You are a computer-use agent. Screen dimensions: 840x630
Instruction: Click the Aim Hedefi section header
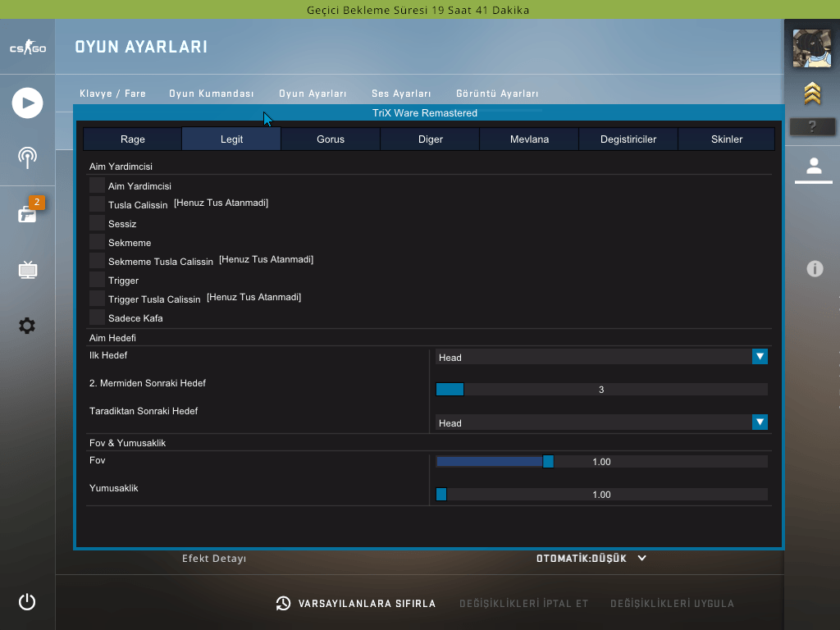coord(112,337)
